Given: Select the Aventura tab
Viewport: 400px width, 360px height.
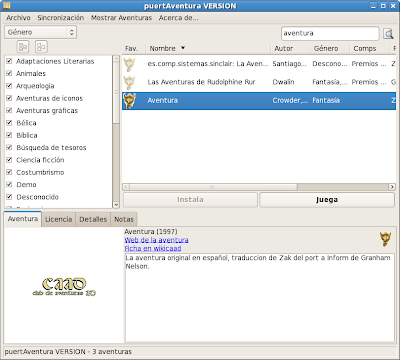Looking at the screenshot, I should (23, 219).
